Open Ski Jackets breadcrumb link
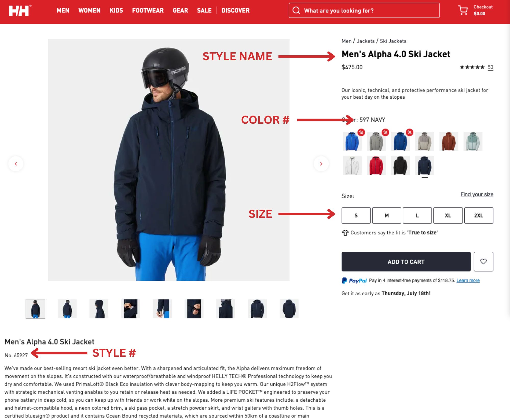 pos(393,41)
